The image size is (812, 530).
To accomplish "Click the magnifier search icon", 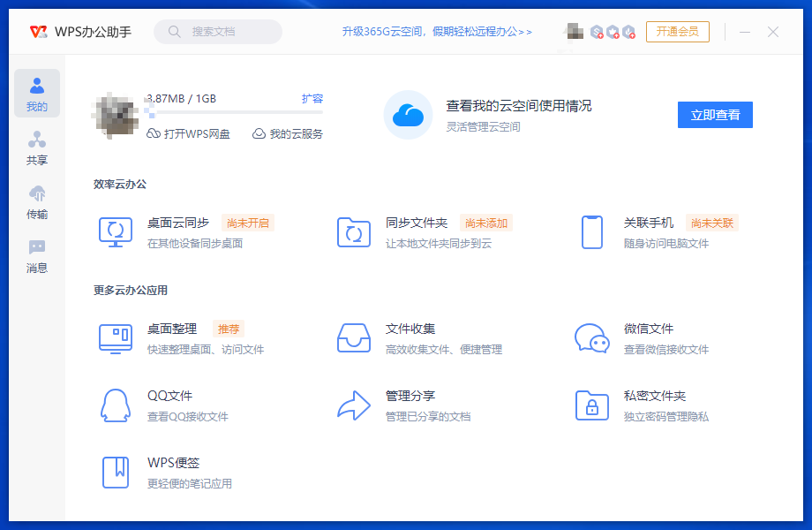I will (175, 32).
